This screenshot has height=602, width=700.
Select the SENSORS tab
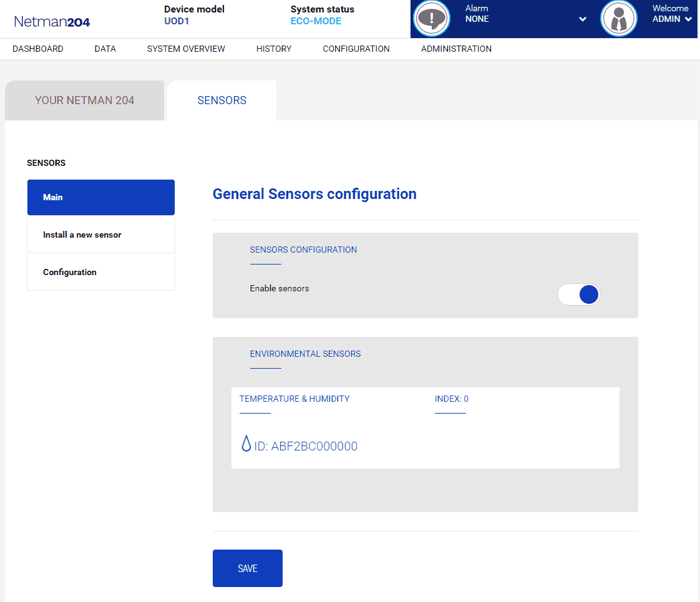click(222, 100)
